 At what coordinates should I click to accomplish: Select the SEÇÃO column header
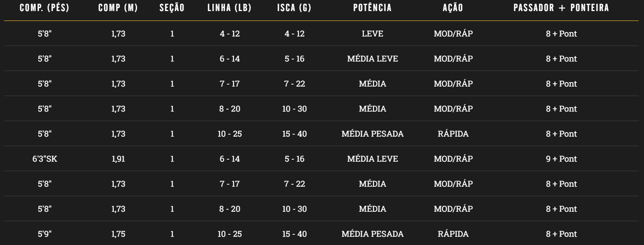[x=172, y=8]
